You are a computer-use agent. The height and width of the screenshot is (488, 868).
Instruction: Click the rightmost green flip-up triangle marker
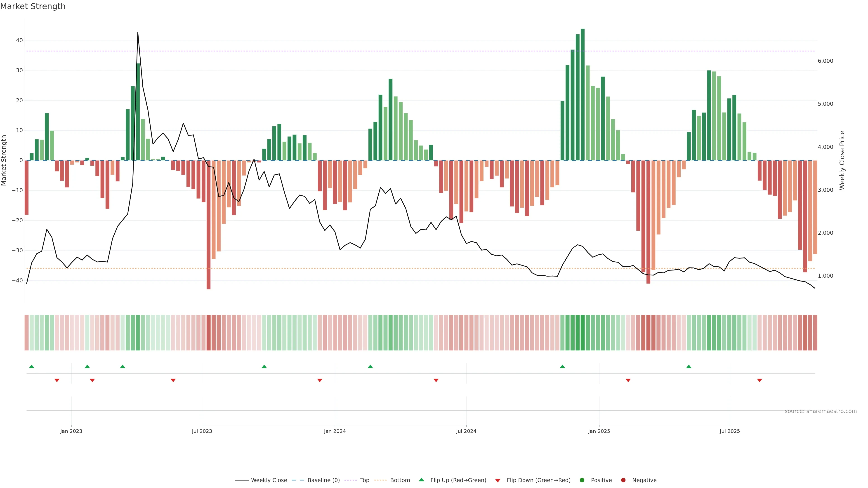689,366
